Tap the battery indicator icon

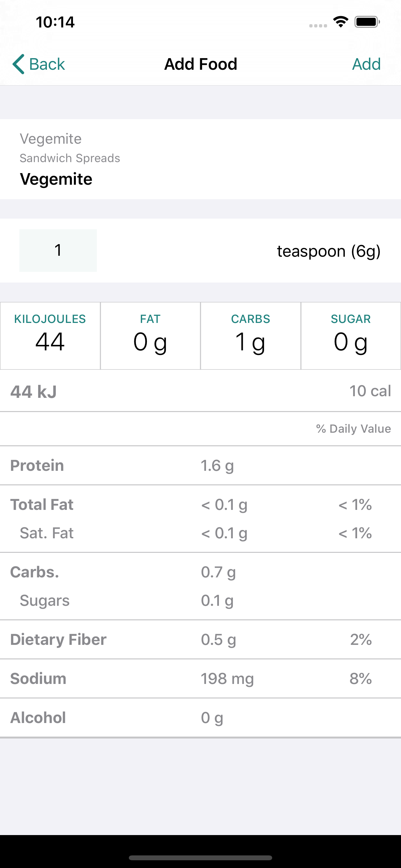[367, 22]
